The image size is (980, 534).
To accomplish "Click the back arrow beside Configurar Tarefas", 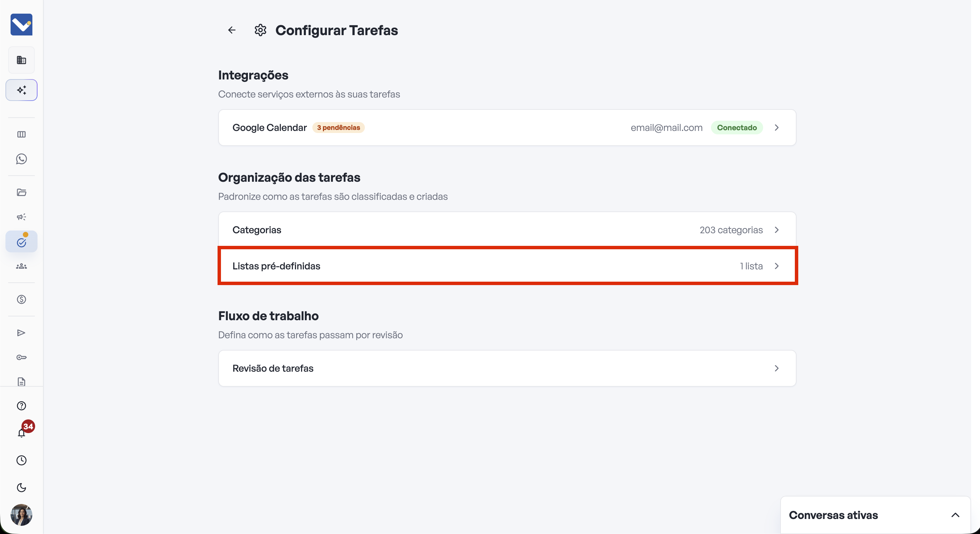I will (x=232, y=30).
